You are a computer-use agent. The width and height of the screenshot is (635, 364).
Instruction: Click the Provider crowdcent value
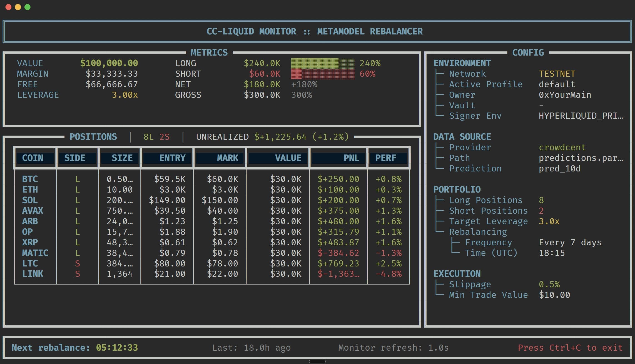[x=562, y=147]
